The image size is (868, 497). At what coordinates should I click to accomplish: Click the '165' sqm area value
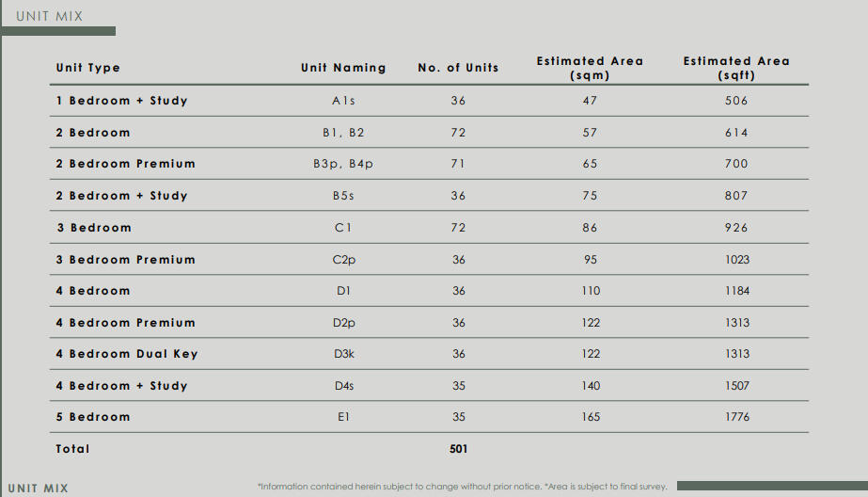point(591,417)
